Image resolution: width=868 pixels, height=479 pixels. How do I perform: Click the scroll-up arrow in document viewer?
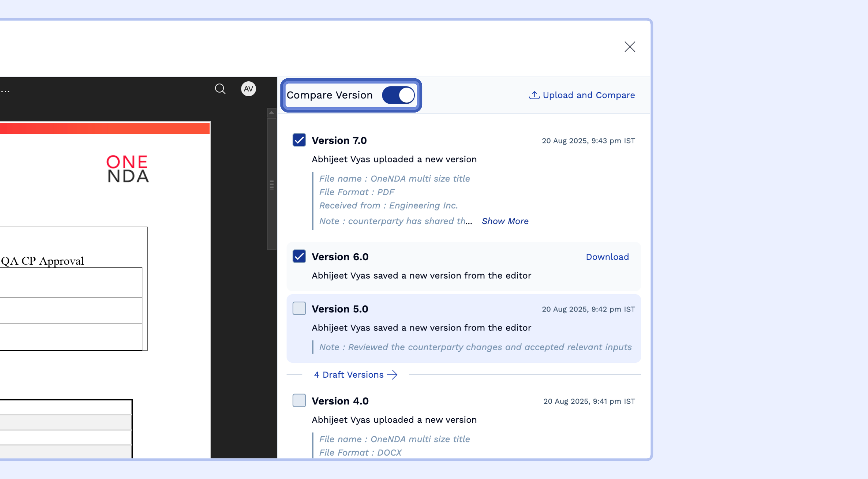271,113
